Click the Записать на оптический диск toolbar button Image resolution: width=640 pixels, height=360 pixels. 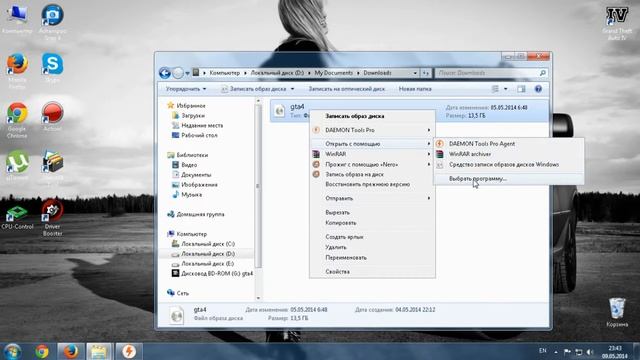pos(347,89)
